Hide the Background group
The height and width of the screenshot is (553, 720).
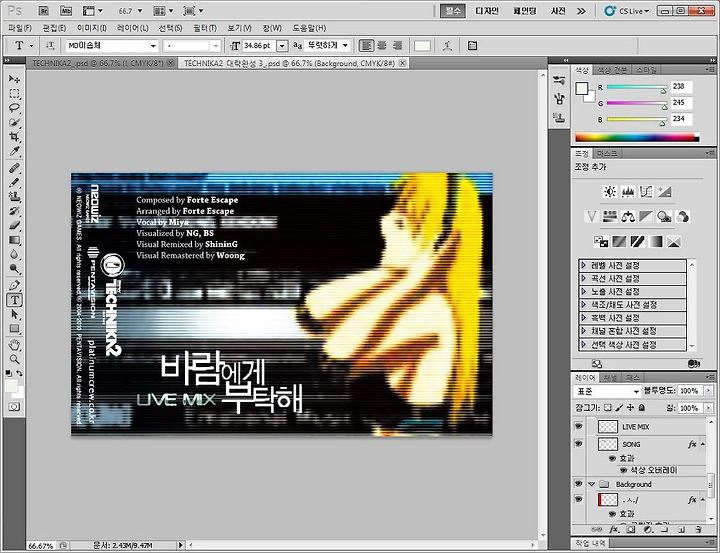click(579, 484)
